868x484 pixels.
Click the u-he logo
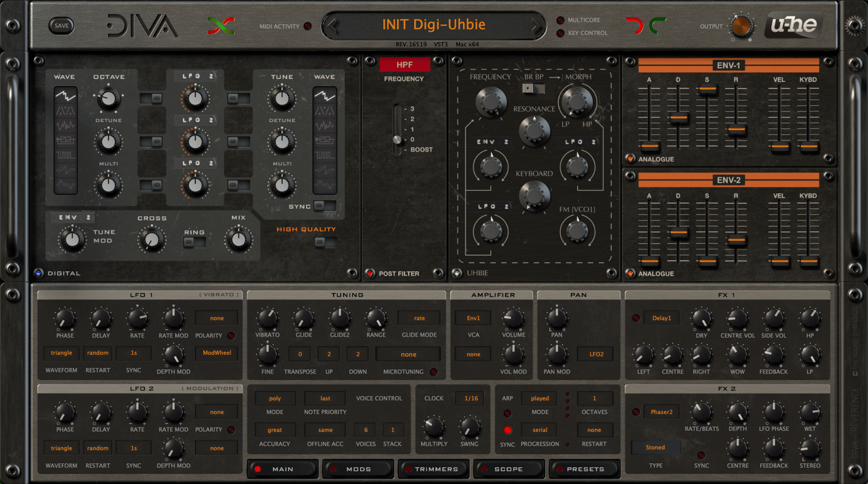[793, 25]
